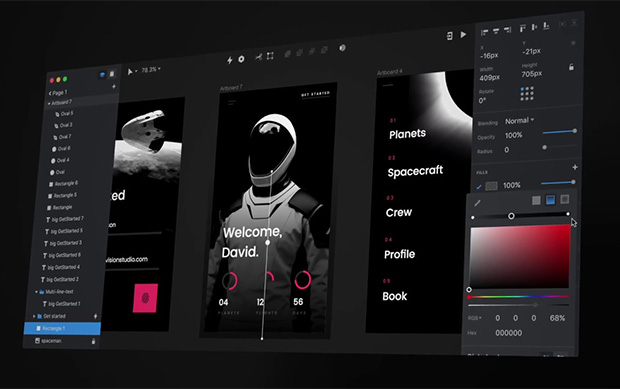Expand the Get started folder

pyautogui.click(x=34, y=316)
